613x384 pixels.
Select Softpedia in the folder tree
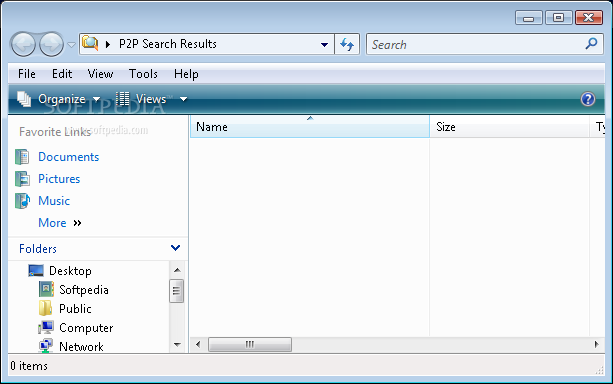pos(84,290)
